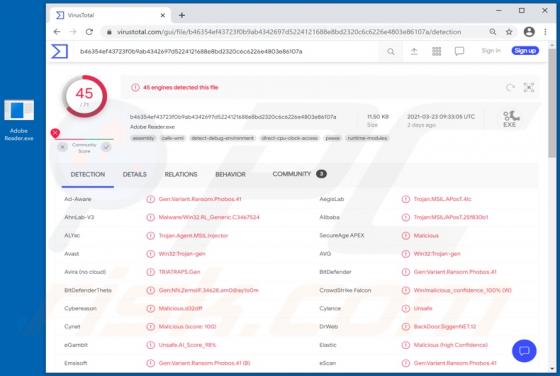Image resolution: width=560 pixels, height=376 pixels.
Task: Click the detect-debug-environment tag
Action: click(222, 138)
